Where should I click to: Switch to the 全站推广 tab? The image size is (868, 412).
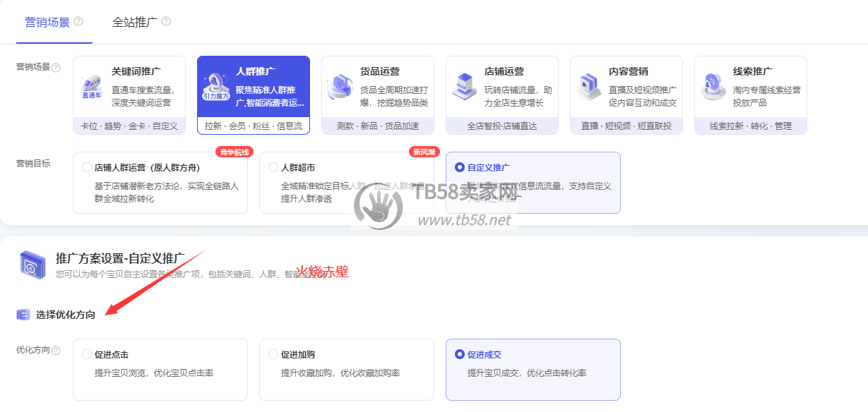tap(135, 22)
